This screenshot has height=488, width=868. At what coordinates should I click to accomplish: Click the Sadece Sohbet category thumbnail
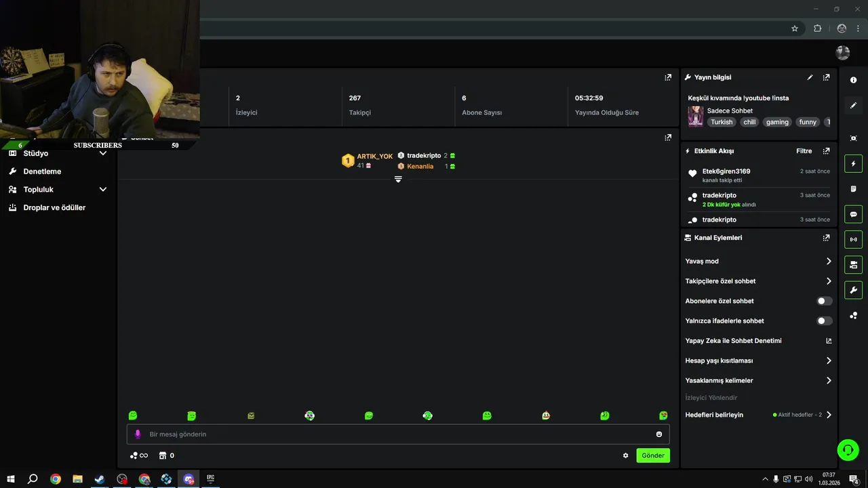(696, 117)
